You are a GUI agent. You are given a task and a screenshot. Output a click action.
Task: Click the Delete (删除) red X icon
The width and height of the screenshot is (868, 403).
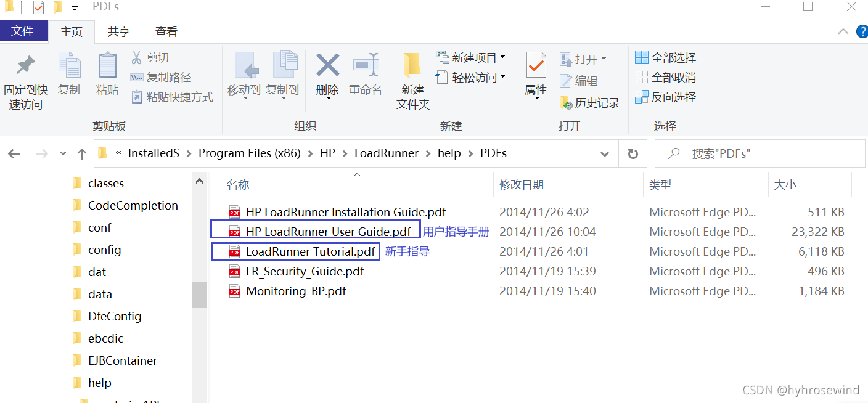click(x=327, y=64)
